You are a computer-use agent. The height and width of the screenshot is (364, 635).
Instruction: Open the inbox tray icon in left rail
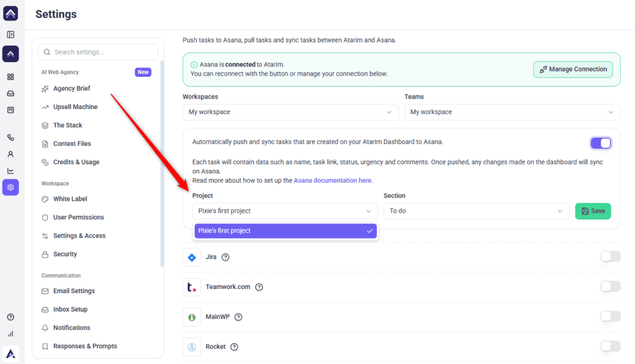[x=11, y=94]
